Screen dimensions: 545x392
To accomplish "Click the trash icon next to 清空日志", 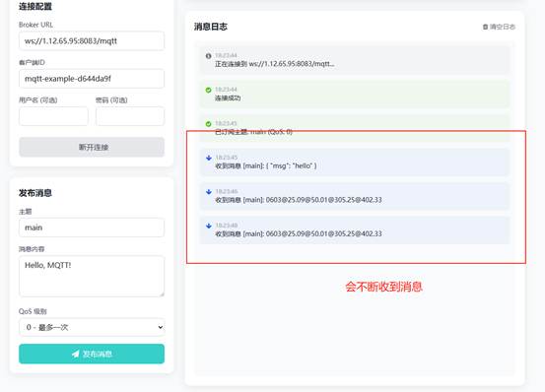I will tap(485, 27).
